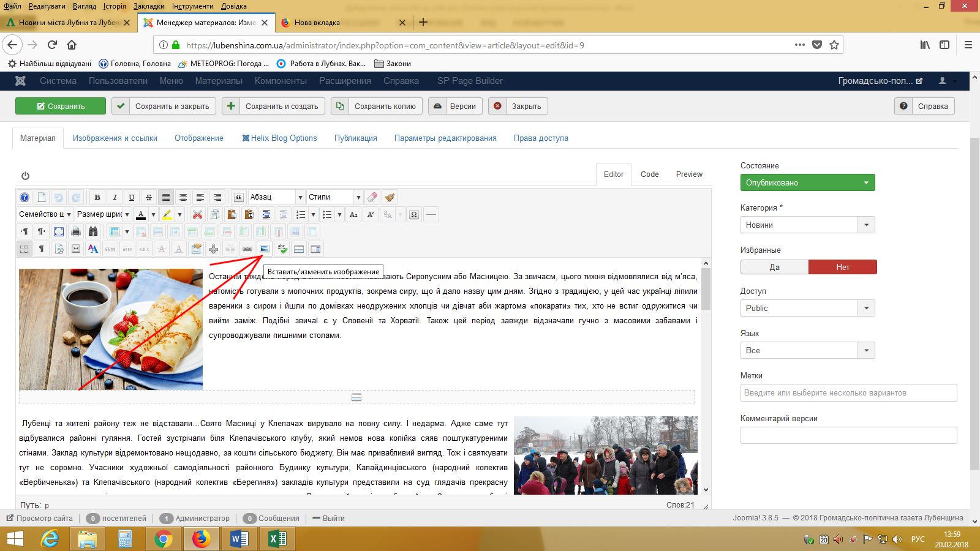Switch to the Code editor tab
This screenshot has width=980, height=551.
[x=650, y=174]
